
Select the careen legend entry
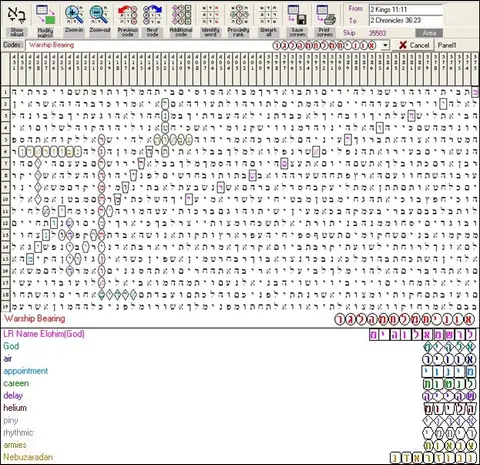[16, 383]
